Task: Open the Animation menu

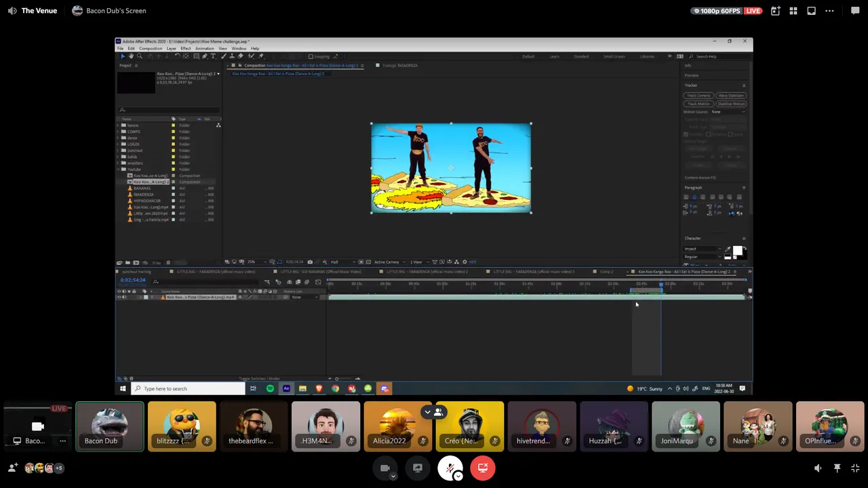Action: pos(205,49)
